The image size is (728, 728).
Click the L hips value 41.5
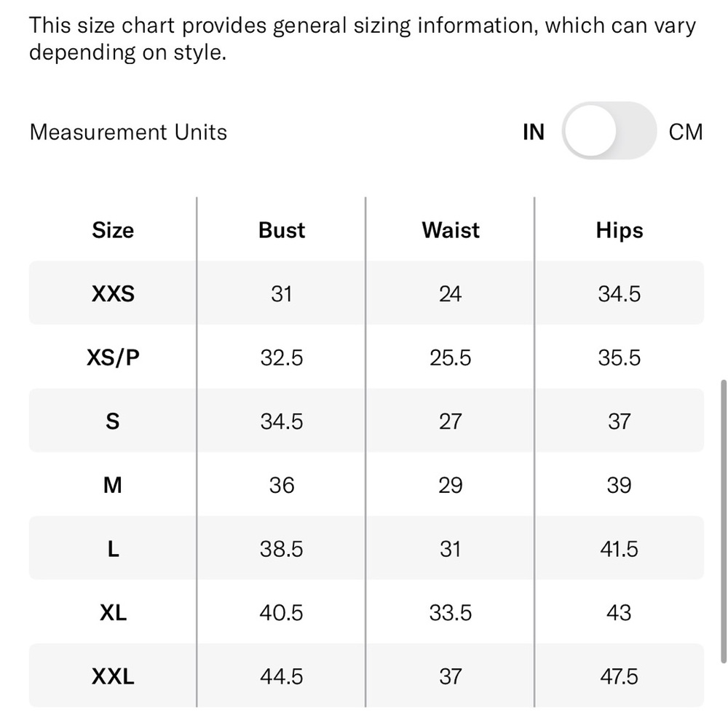(x=619, y=549)
